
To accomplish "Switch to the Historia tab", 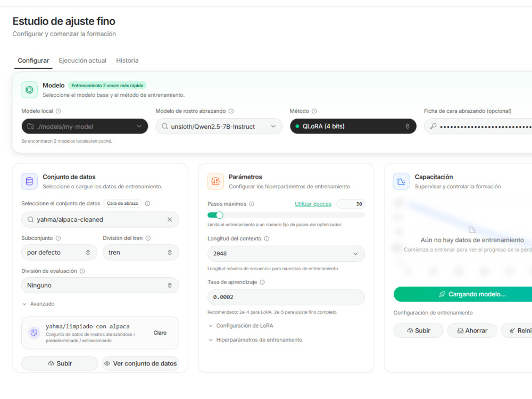I will (x=127, y=61).
